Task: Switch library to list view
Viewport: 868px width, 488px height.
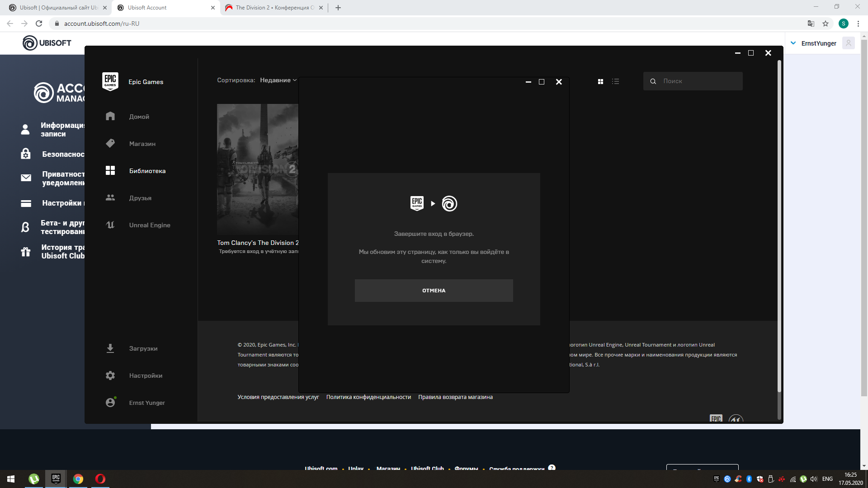Action: [x=615, y=81]
